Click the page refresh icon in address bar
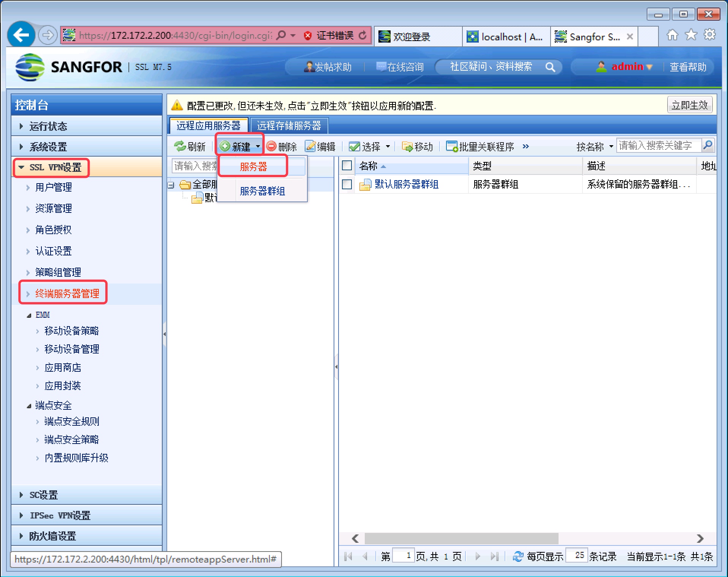 point(363,36)
